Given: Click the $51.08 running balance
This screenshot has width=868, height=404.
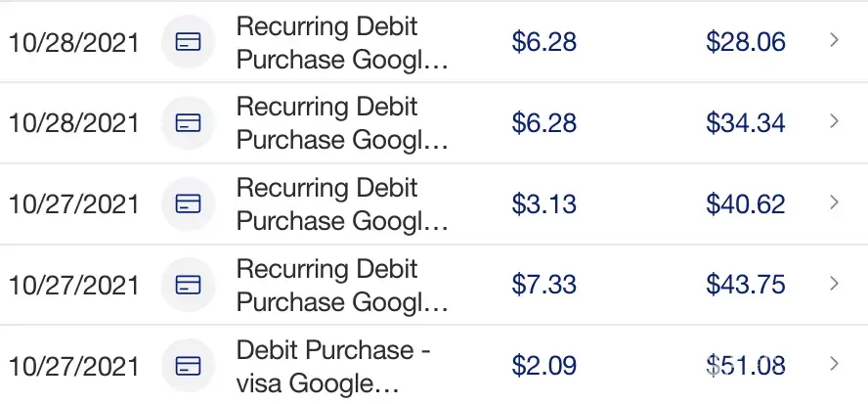Looking at the screenshot, I should (x=745, y=366).
